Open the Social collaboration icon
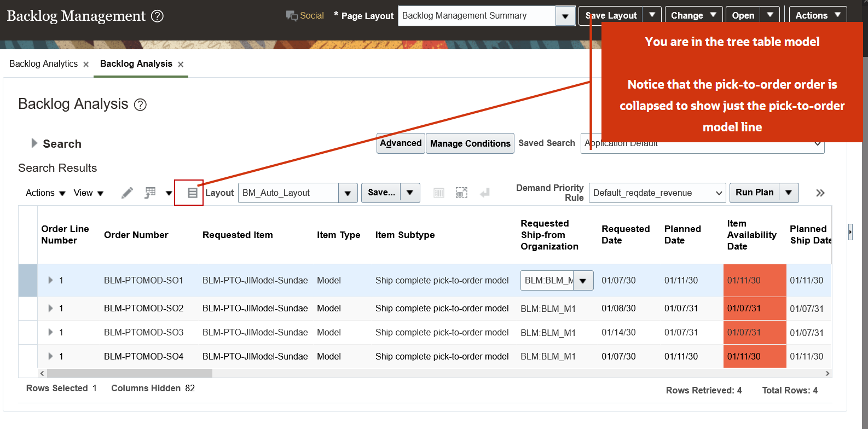The image size is (868, 429). pos(292,16)
